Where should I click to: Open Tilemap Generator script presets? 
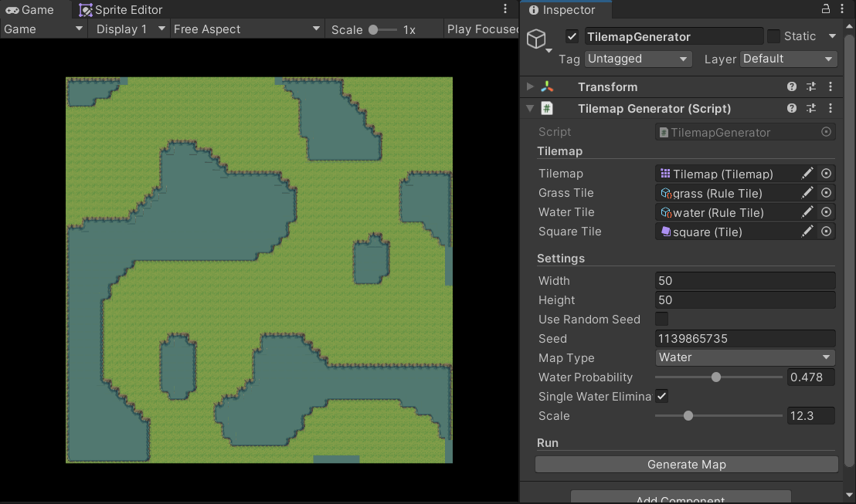click(811, 109)
